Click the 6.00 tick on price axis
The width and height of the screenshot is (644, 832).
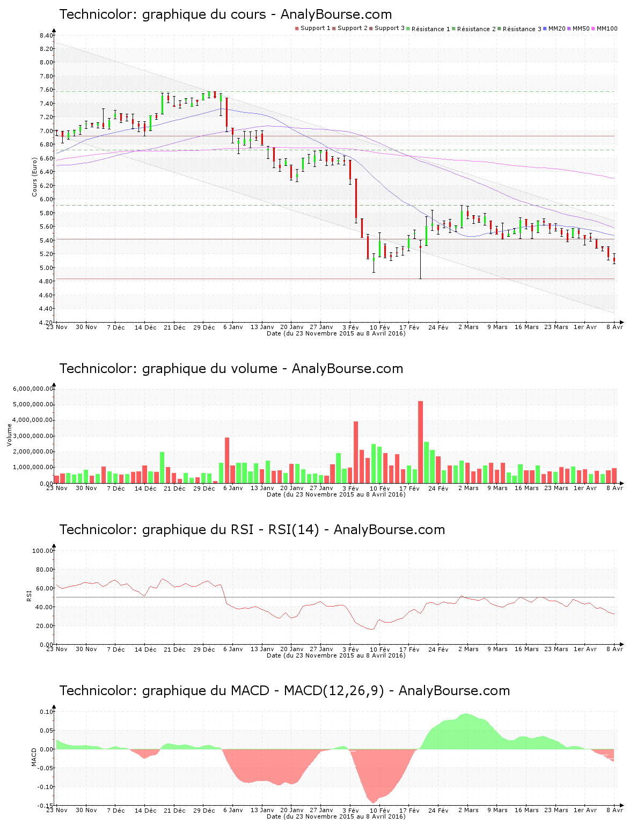(x=46, y=199)
